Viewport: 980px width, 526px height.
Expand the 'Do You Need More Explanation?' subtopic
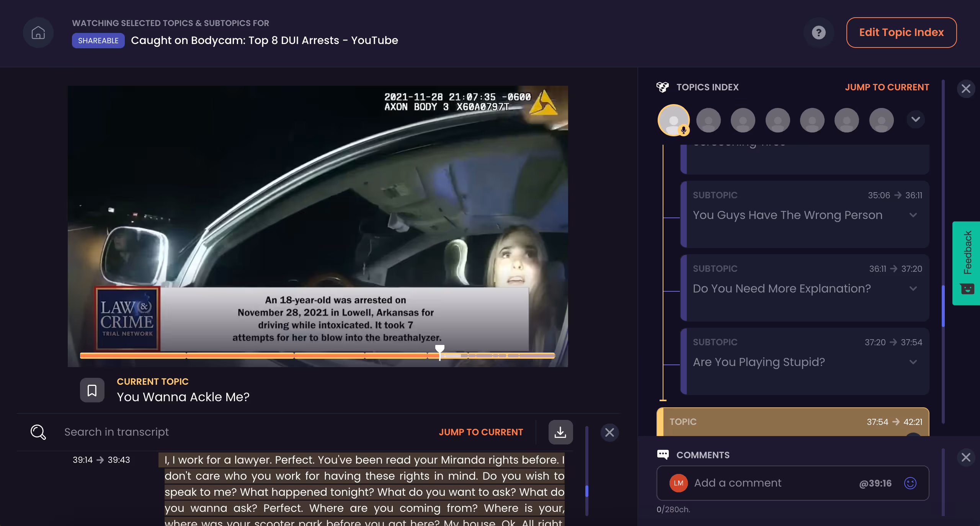[913, 289]
